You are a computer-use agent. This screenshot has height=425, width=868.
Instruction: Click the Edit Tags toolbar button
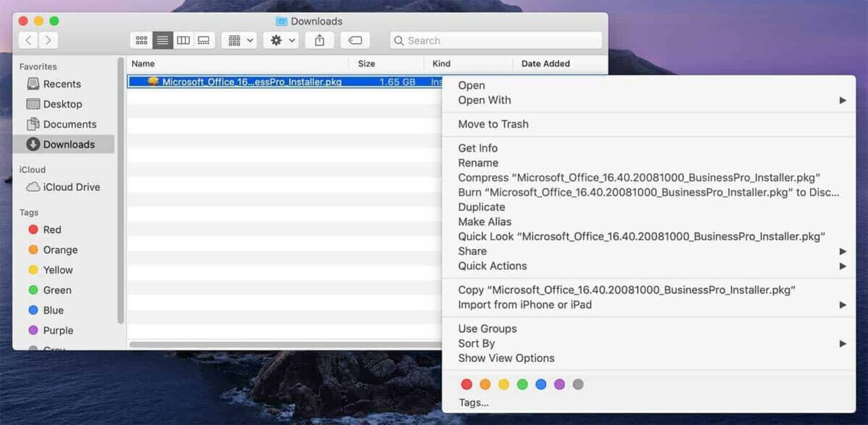(x=354, y=41)
